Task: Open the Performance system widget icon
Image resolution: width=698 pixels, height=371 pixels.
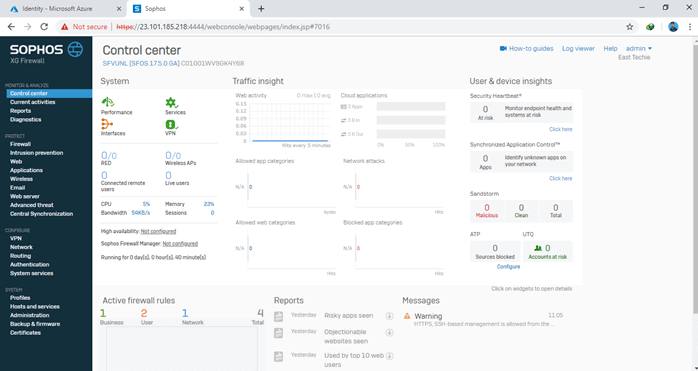Action: coord(108,102)
